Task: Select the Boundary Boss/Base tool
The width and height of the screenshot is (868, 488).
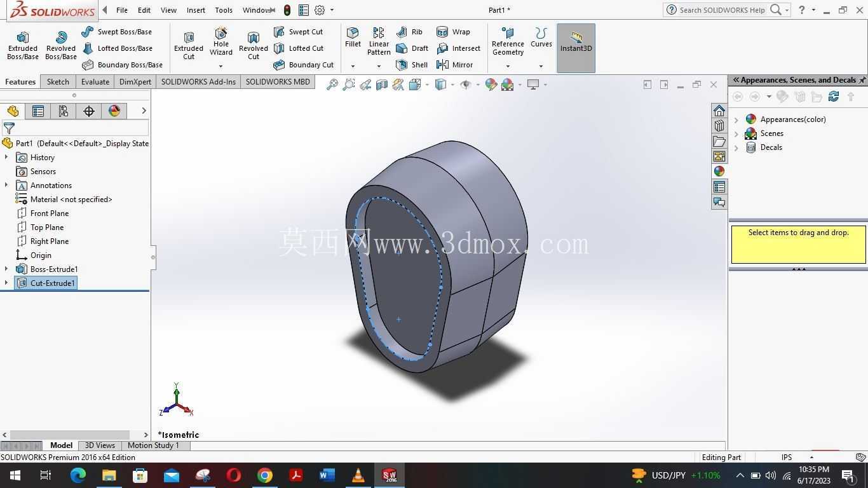Action: pos(122,65)
